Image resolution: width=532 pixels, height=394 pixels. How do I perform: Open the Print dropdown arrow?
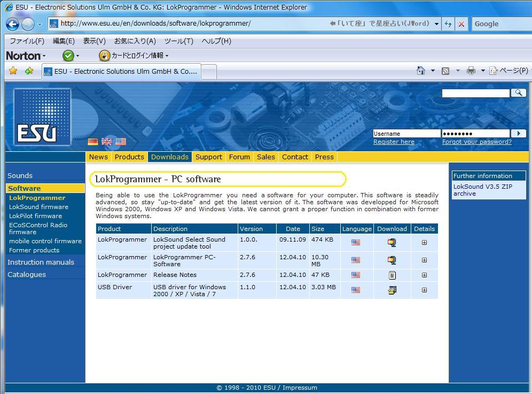483,71
